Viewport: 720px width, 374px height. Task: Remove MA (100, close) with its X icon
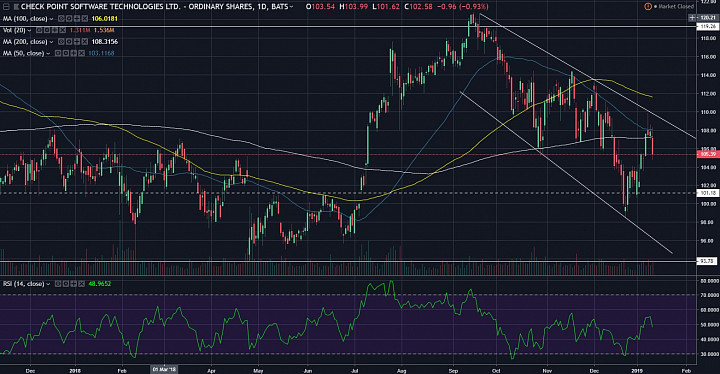[84, 19]
